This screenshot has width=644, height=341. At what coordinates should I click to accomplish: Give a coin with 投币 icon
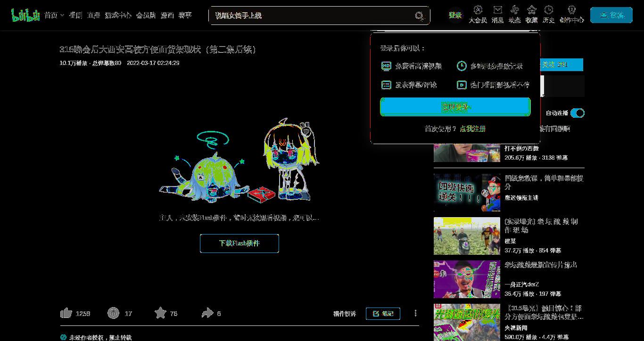(x=113, y=313)
